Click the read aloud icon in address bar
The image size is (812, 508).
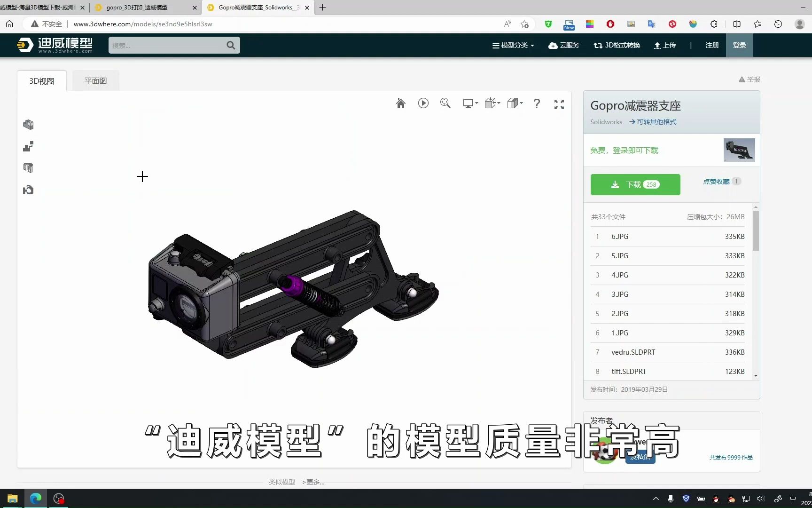507,24
